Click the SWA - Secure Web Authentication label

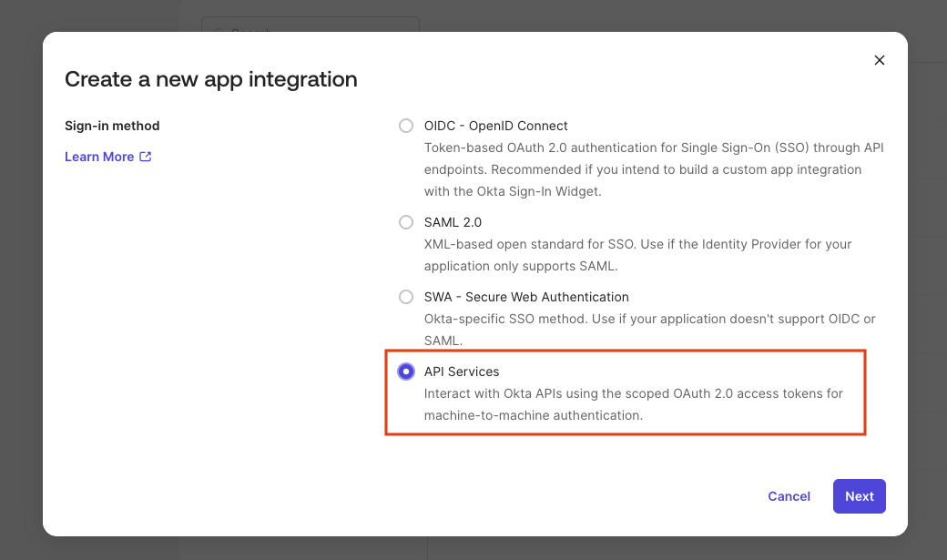(526, 297)
